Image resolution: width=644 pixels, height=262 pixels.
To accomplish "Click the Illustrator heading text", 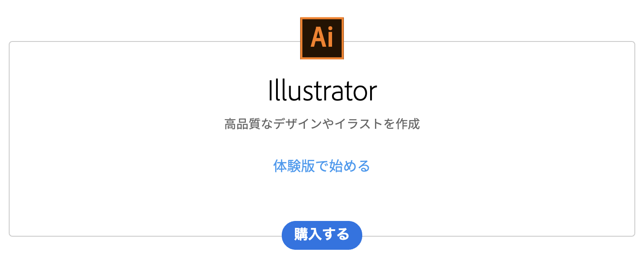I will pyautogui.click(x=322, y=91).
